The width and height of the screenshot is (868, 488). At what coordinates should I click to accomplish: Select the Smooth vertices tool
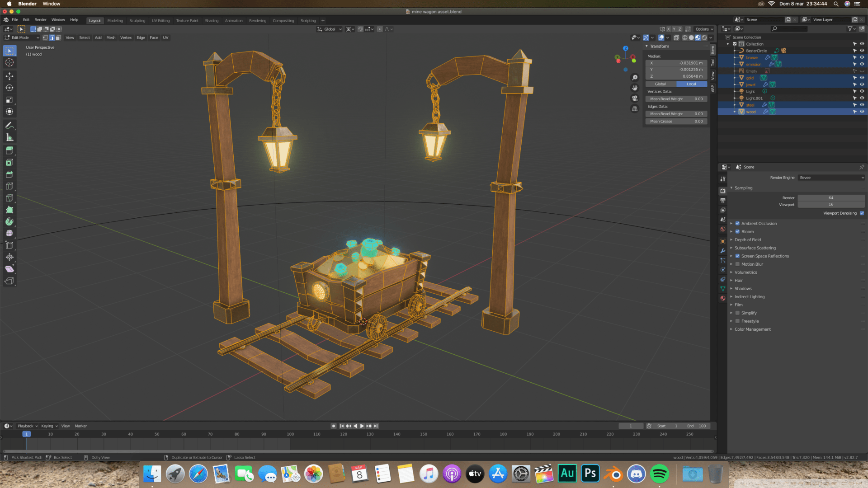pos(9,234)
